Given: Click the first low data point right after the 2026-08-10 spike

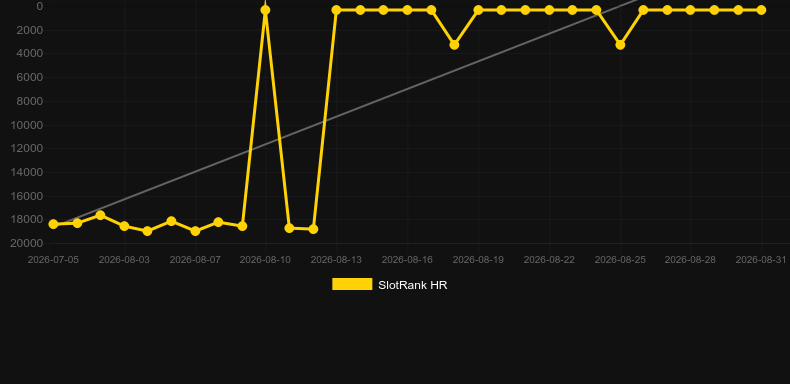Looking at the screenshot, I should click(x=289, y=228).
